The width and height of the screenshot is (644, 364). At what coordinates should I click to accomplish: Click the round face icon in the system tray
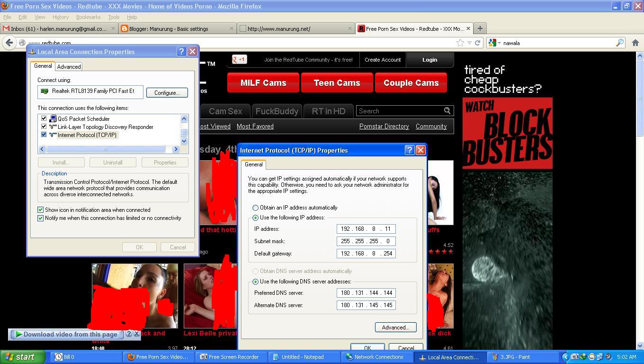click(x=591, y=357)
